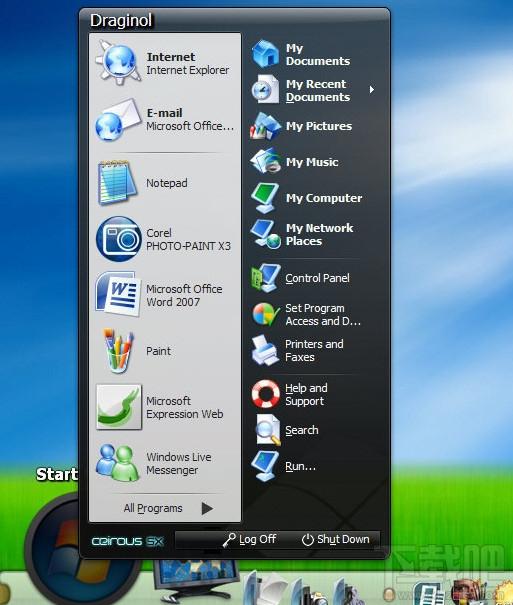Select My Computer menu label
Screen dimensions: 513x605
324,198
